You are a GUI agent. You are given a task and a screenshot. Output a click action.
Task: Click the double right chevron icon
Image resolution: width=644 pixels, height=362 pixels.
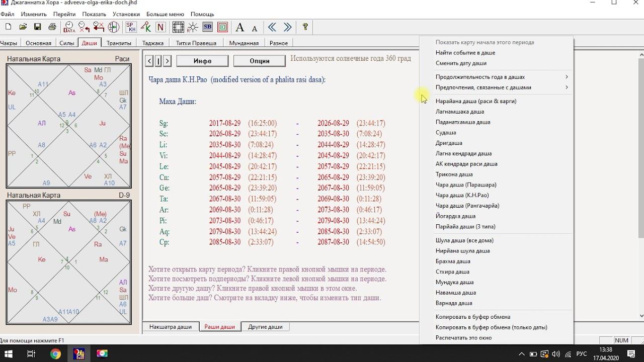coord(287,27)
